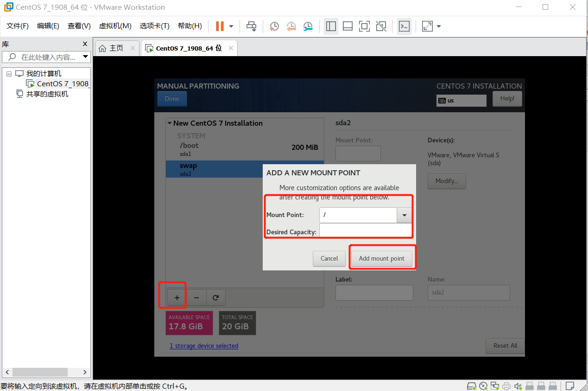Screen dimensions: 588x391
Task: Close the 主页 tab
Action: pyautogui.click(x=133, y=48)
